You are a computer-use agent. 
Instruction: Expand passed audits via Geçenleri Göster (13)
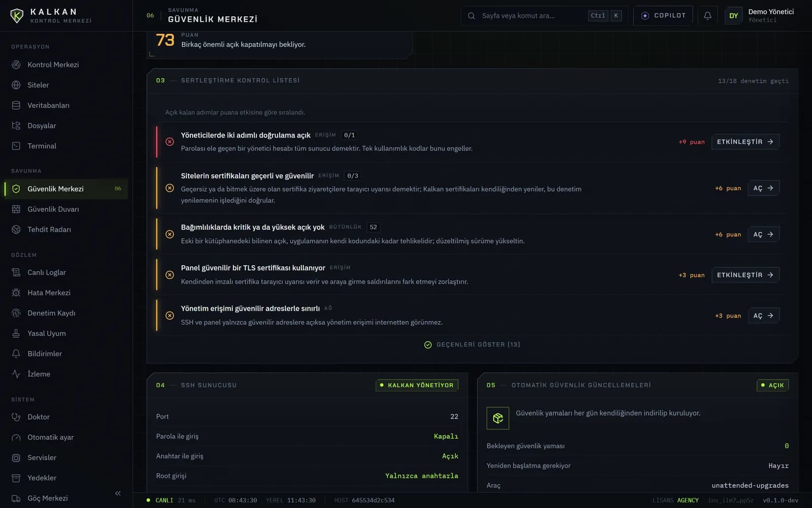pyautogui.click(x=472, y=344)
